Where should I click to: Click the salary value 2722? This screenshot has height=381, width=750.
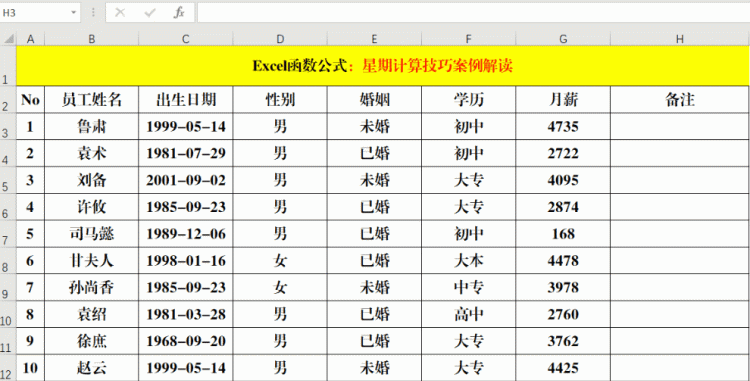(x=563, y=153)
